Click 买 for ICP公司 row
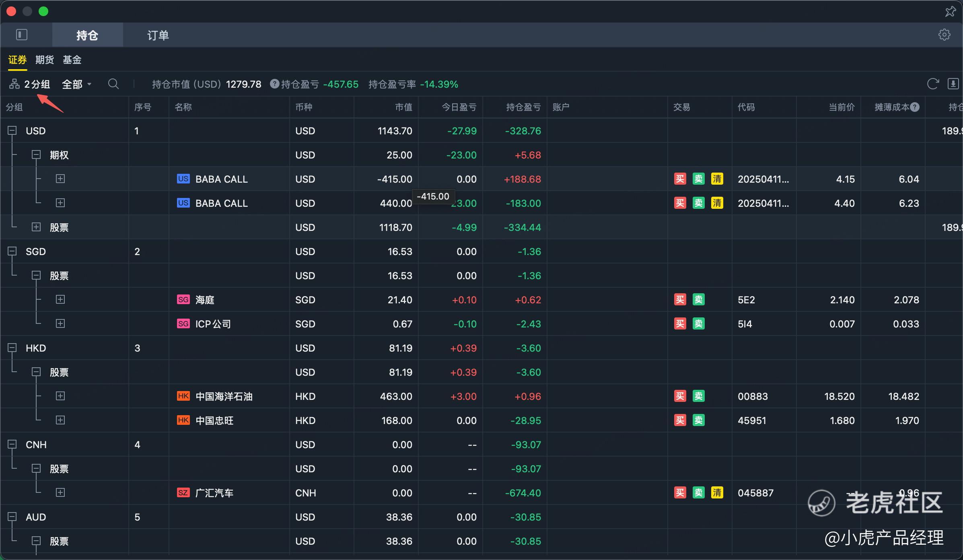The height and width of the screenshot is (560, 963). pos(680,324)
